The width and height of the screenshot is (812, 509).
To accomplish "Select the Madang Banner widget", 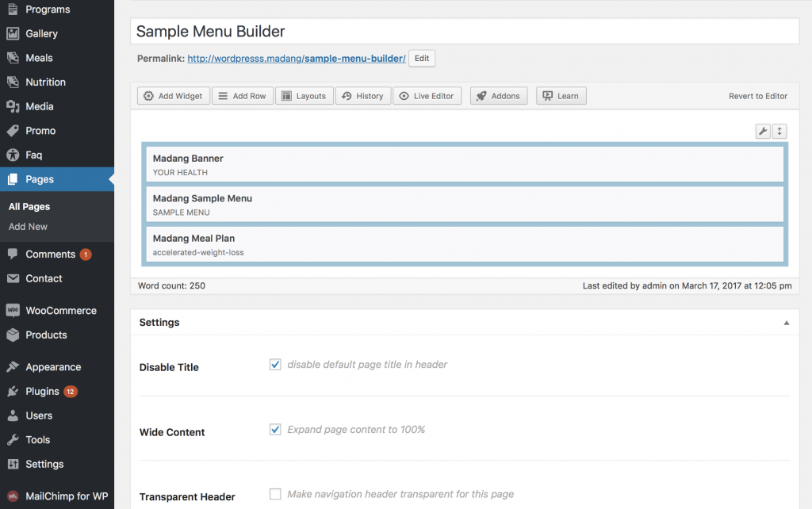I will [465, 164].
